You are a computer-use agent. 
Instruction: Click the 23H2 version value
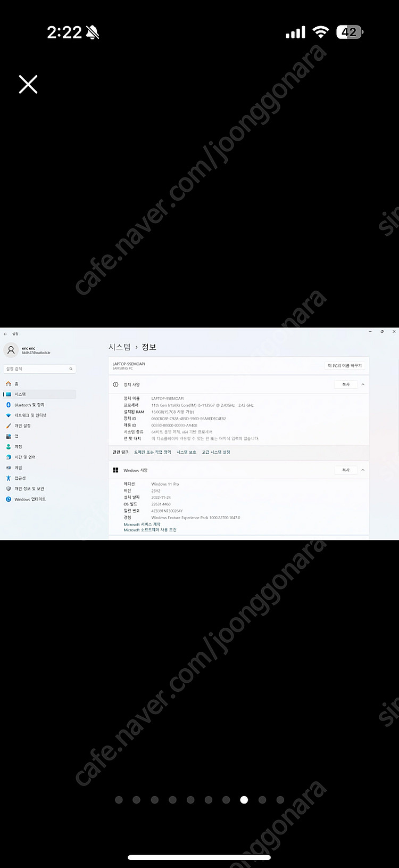click(x=156, y=490)
